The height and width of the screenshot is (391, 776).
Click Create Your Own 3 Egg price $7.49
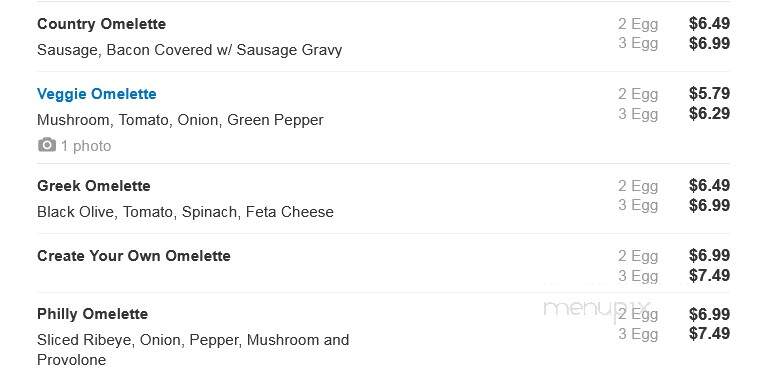709,275
